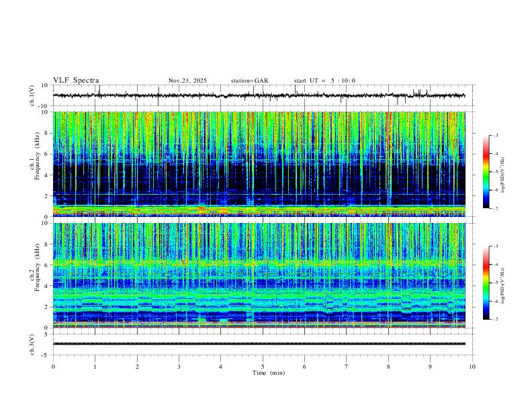Click the "-5" value on ch.1 colorbar
This screenshot has width=532, height=411.
point(495,172)
